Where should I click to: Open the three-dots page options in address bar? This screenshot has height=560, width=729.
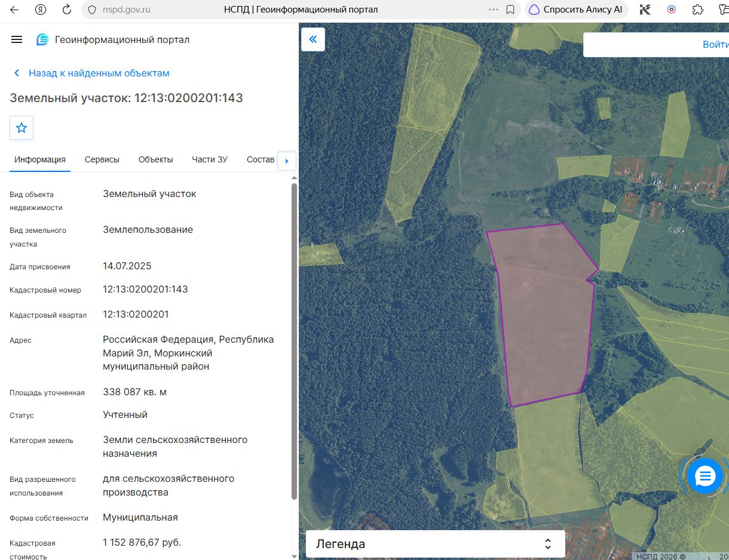(494, 10)
